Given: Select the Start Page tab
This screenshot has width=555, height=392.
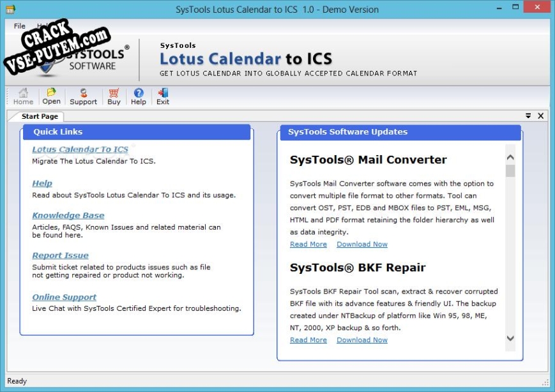Looking at the screenshot, I should pos(40,116).
